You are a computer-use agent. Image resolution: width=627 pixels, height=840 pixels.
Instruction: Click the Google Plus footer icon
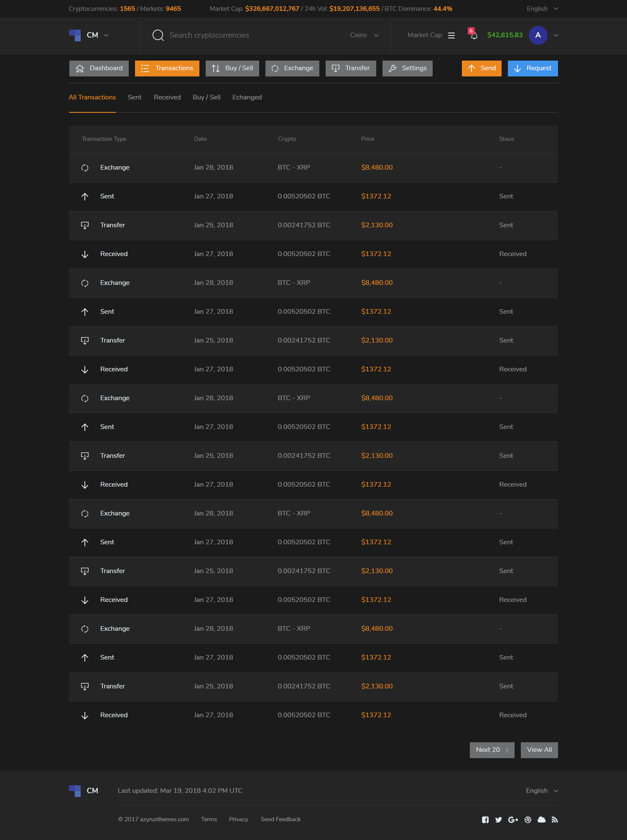pos(513,820)
